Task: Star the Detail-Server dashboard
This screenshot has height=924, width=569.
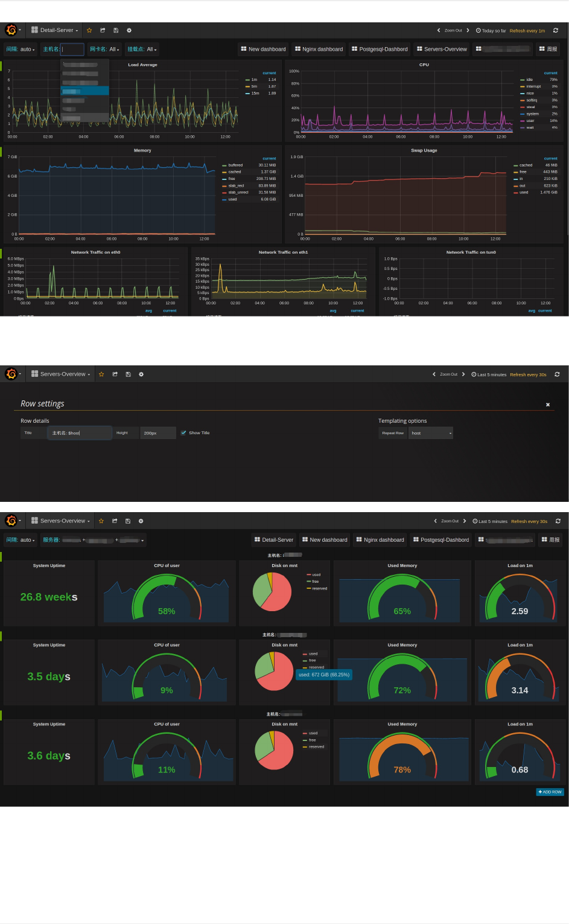Action: 89,30
